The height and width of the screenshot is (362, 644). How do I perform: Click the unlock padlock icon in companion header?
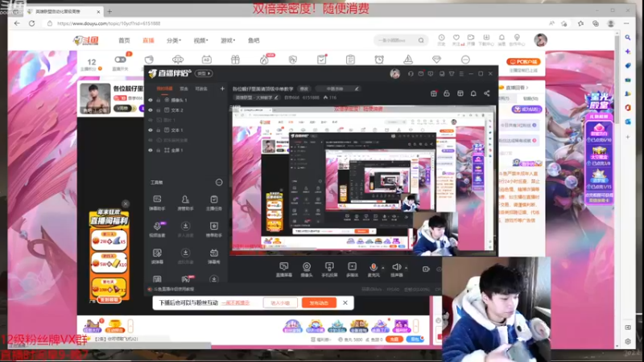[x=447, y=93]
